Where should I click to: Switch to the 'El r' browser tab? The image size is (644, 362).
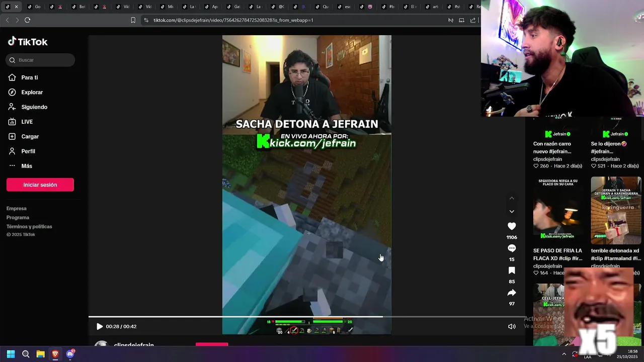[410, 7]
